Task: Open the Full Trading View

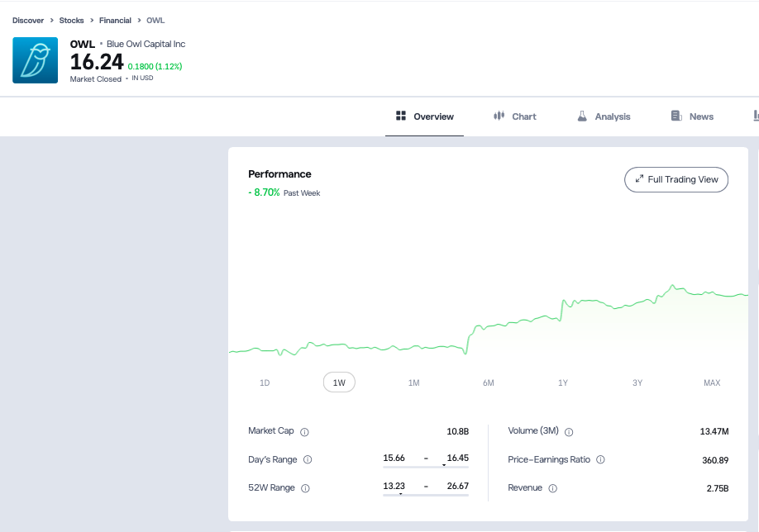Action: (675, 179)
